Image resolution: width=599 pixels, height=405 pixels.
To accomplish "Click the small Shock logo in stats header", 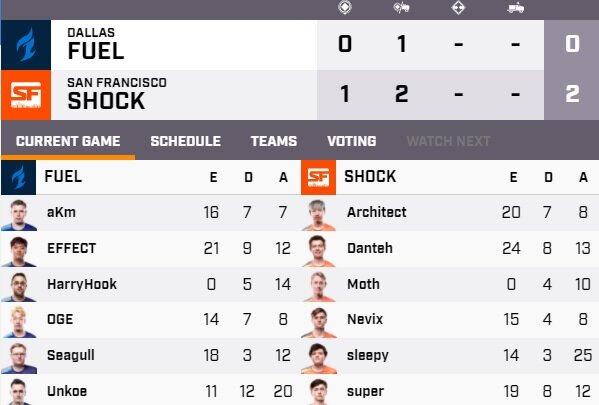I will coord(319,177).
